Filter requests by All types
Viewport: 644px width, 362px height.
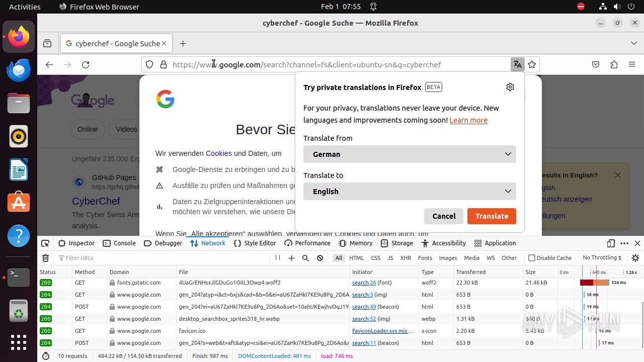click(339, 258)
